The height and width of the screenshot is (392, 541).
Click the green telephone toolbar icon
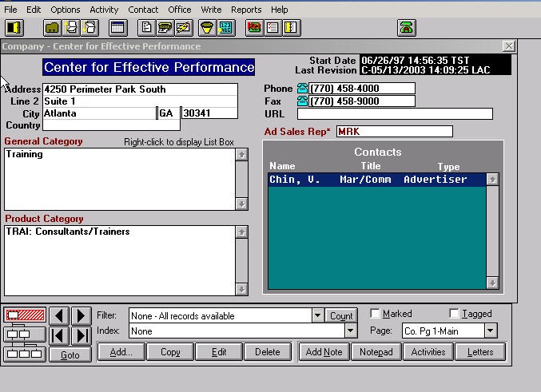(407, 28)
